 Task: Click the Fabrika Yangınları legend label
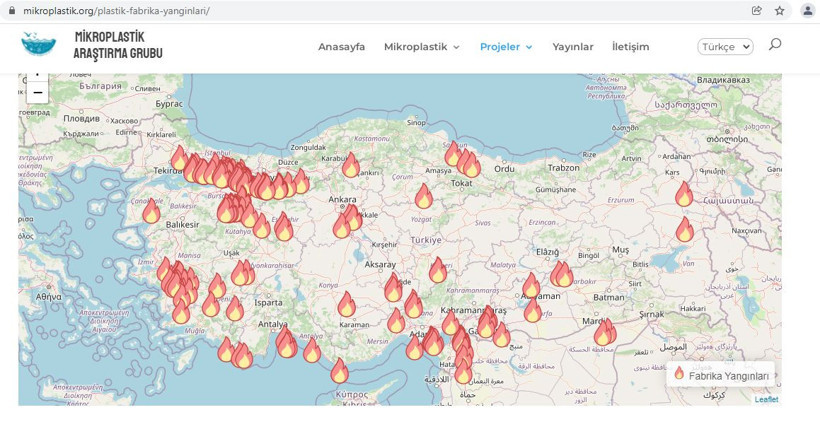[729, 376]
